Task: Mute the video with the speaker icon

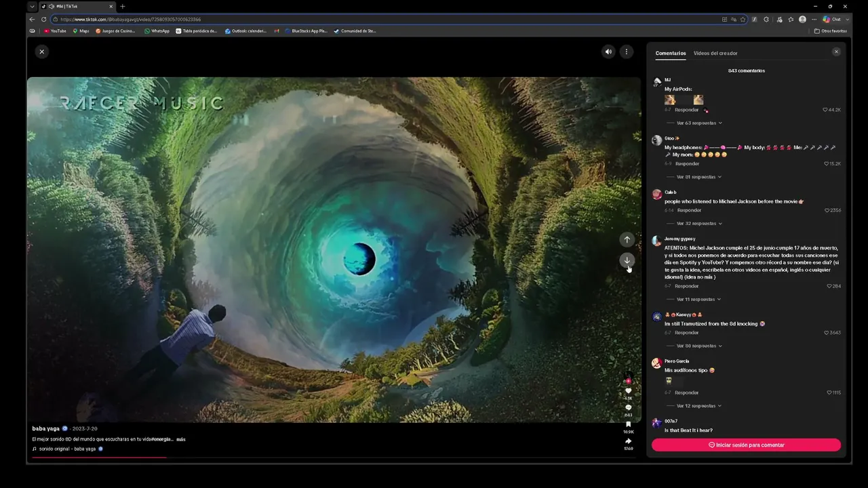Action: (608, 52)
